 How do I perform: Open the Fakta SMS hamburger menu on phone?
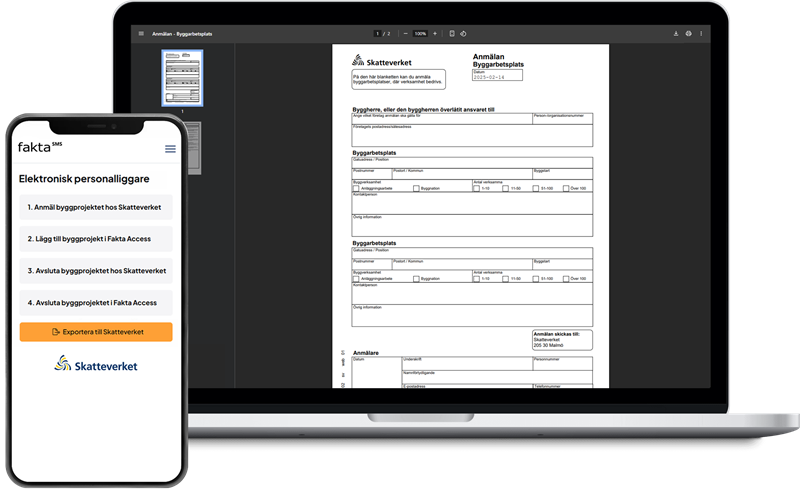click(170, 149)
